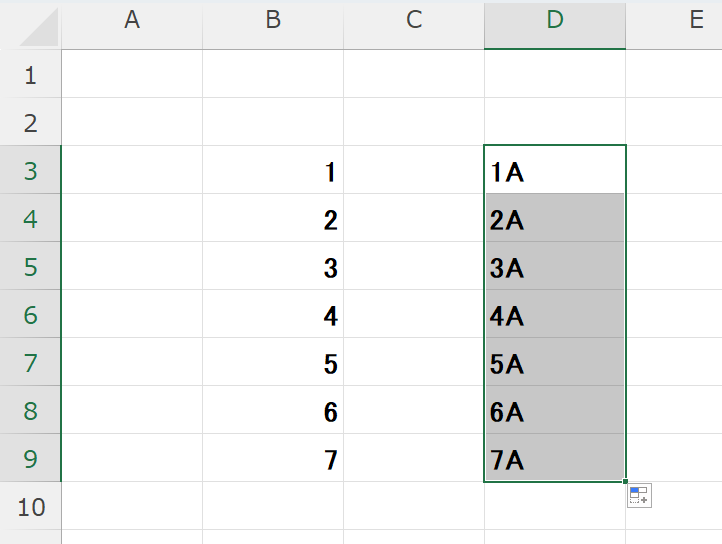The width and height of the screenshot is (722, 544).
Task: Click cell D3 containing 1A
Action: click(x=555, y=171)
